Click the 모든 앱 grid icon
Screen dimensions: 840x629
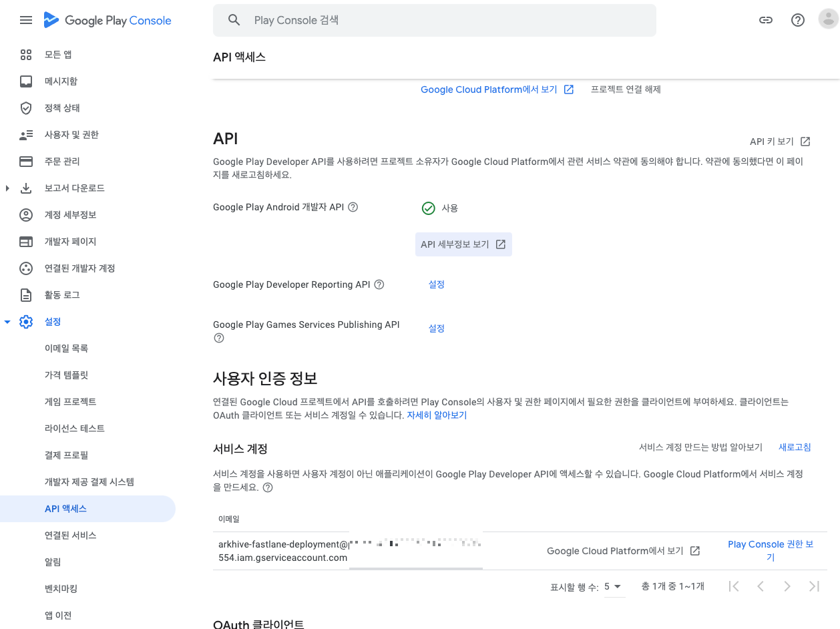26,55
